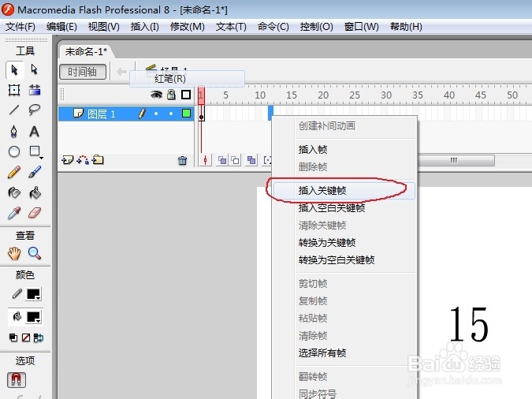Click the 时间轴 toggle button

pyautogui.click(x=83, y=72)
